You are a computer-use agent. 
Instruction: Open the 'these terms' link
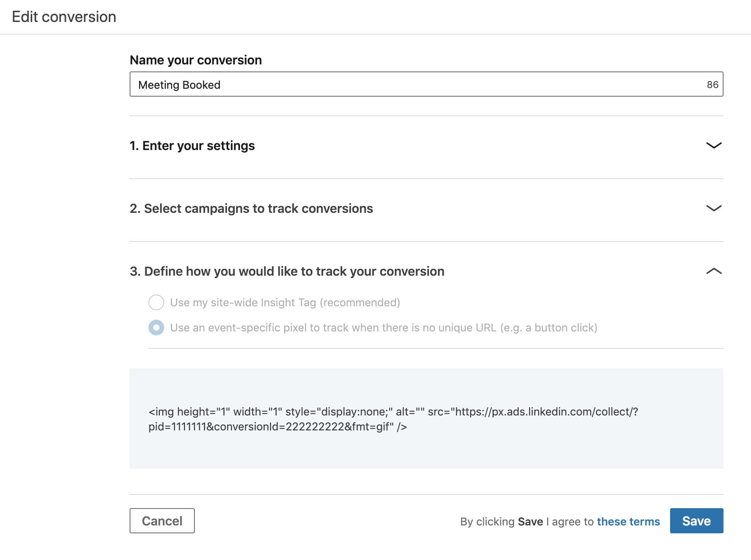click(x=628, y=522)
